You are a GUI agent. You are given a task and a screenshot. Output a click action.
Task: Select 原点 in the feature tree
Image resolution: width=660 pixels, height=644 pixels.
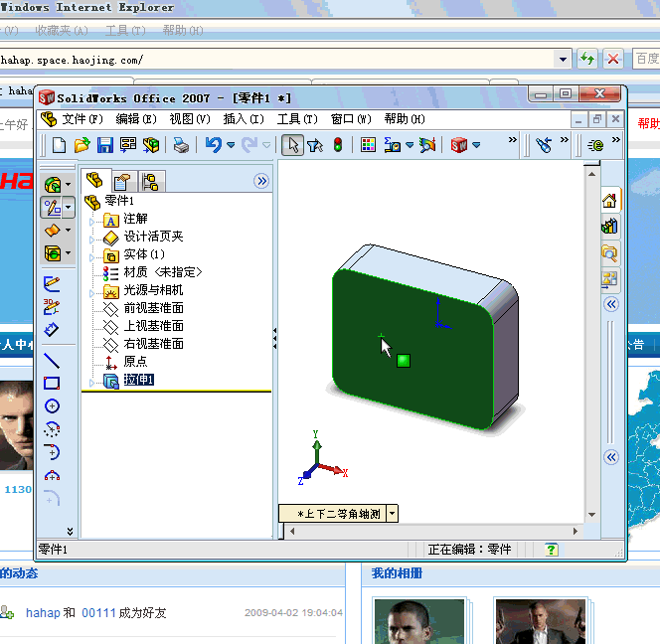click(135, 362)
